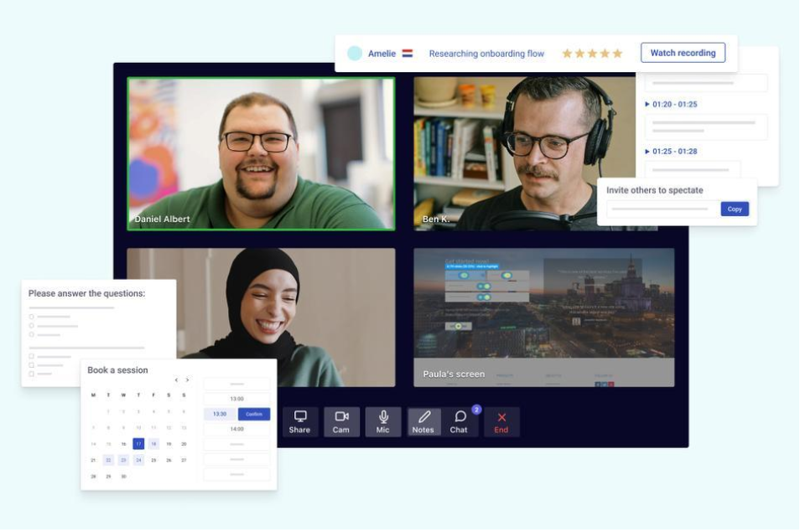
Task: Play the 01:20 - 01:25 clip
Action: tap(647, 105)
